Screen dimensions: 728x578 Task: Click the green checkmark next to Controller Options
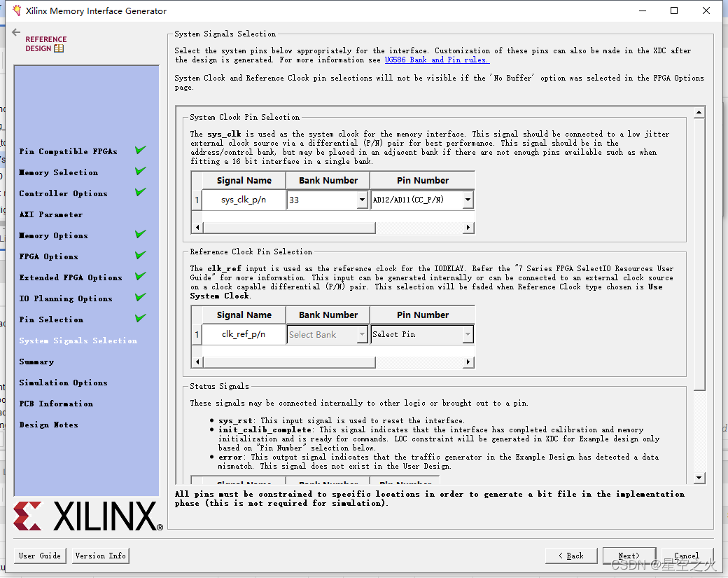141,192
